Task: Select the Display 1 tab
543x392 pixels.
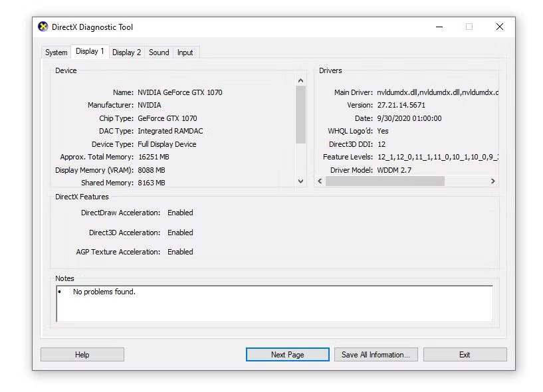Action: pyautogui.click(x=90, y=52)
